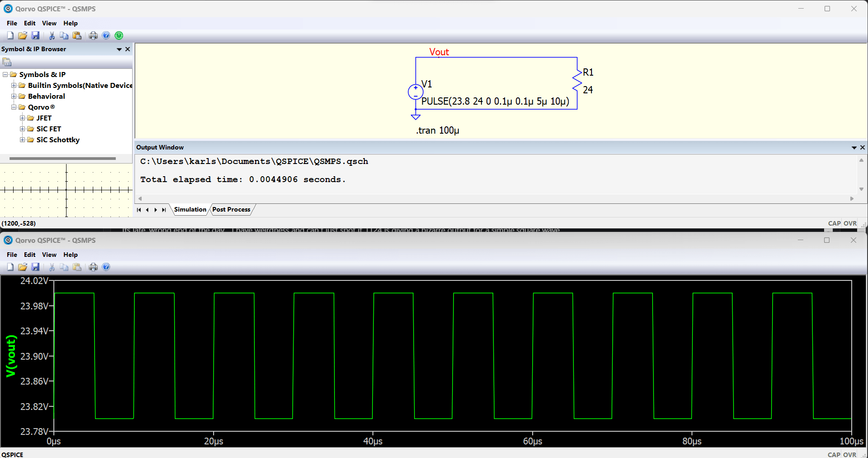Open View menu in waveform window
The height and width of the screenshot is (458, 868).
[x=49, y=255]
